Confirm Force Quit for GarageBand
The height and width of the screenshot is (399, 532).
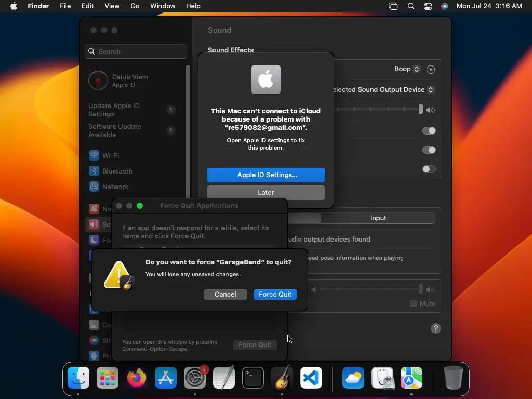click(275, 295)
